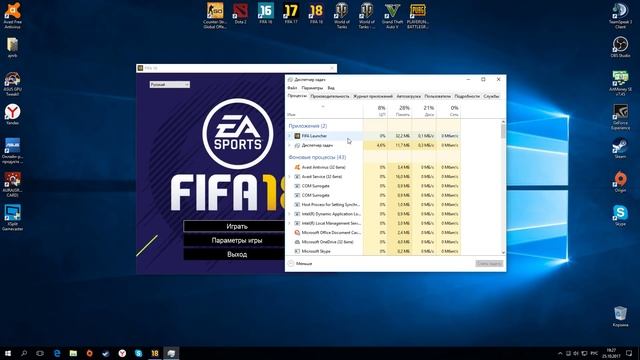This screenshot has height=360, width=640.
Task: Show hidden tray icons chevron
Action: click(560, 353)
